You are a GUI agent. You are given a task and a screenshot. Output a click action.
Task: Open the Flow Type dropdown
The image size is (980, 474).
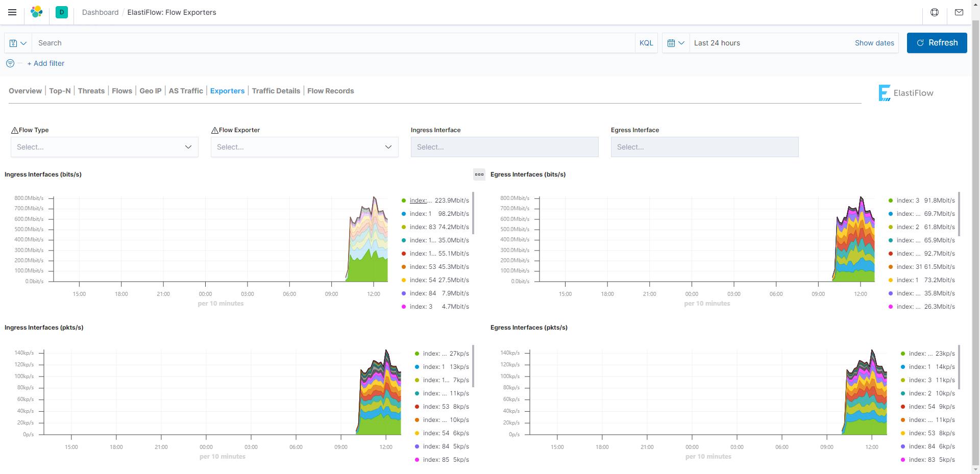click(105, 147)
